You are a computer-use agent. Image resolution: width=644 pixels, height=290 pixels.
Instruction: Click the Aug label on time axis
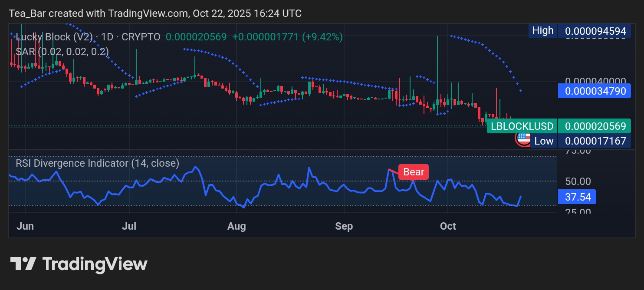pyautogui.click(x=237, y=226)
